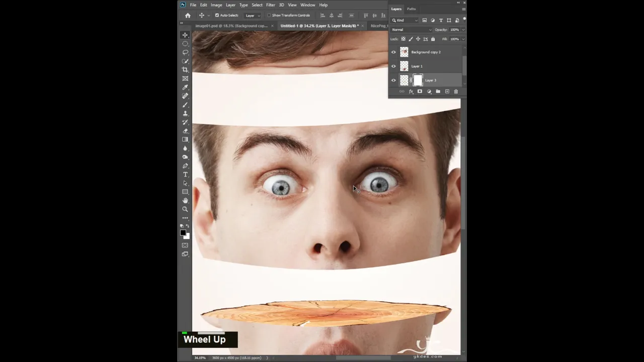Screen dimensions: 644x362
Task: Filter layers by shape layers
Action: point(449,20)
